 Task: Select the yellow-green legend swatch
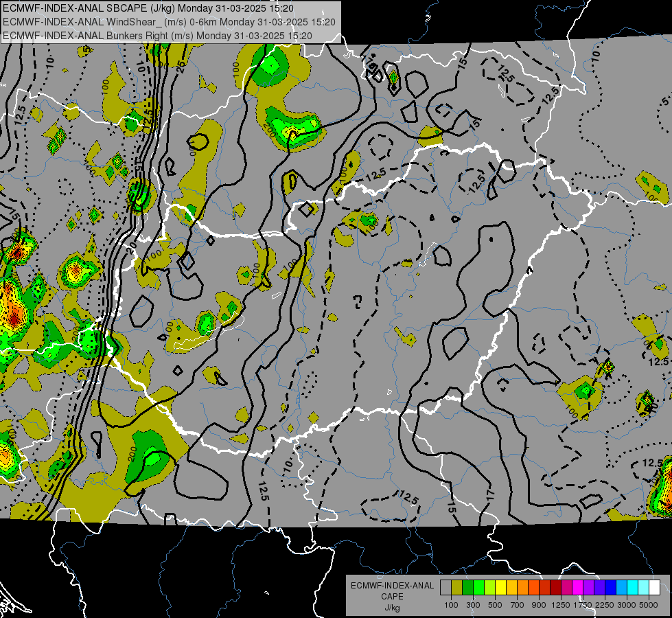coord(489,587)
